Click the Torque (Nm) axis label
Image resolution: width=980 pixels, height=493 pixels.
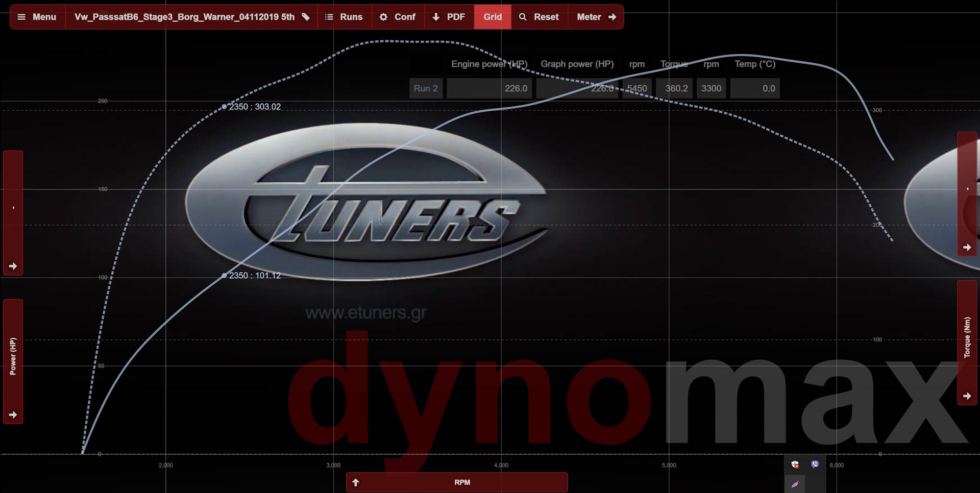tap(967, 337)
